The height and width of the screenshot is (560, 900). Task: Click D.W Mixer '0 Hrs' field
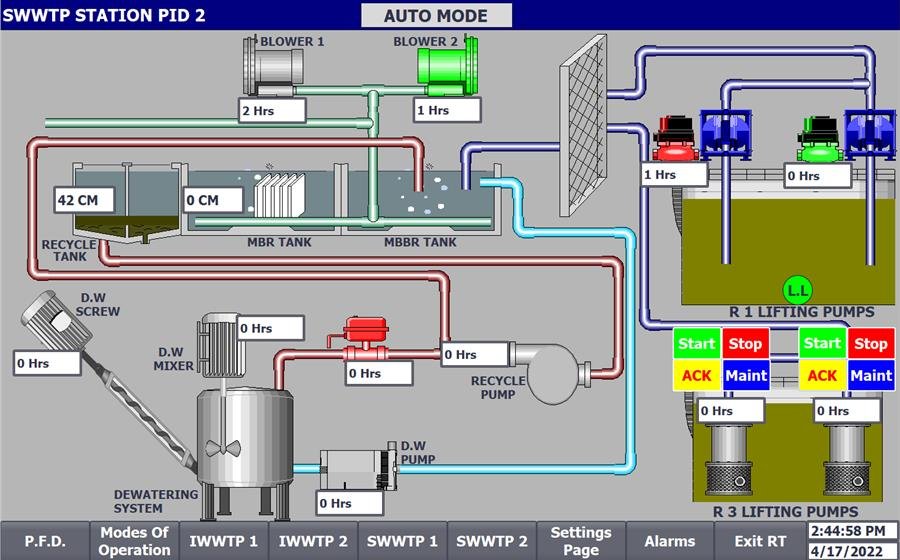270,328
